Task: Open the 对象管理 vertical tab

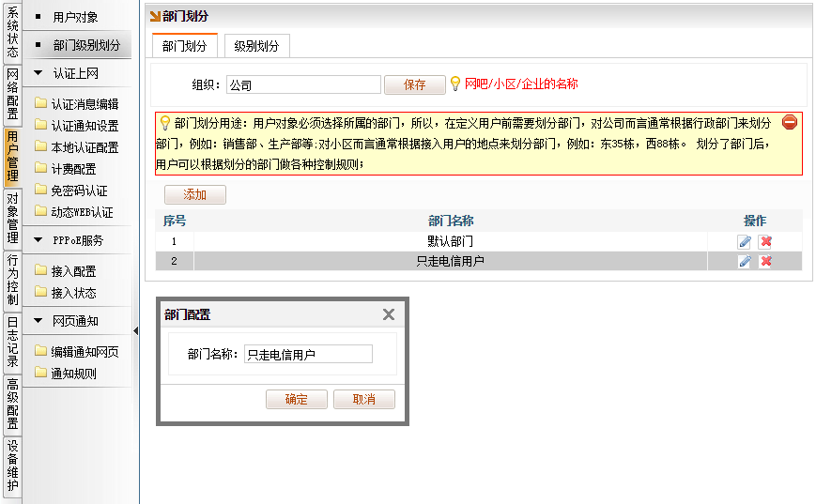Action: [12, 219]
